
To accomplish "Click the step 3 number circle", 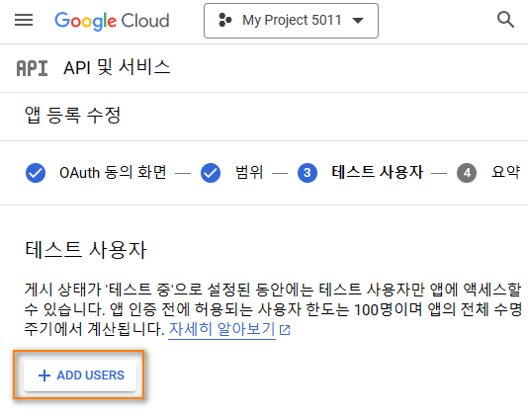I will coord(308,173).
